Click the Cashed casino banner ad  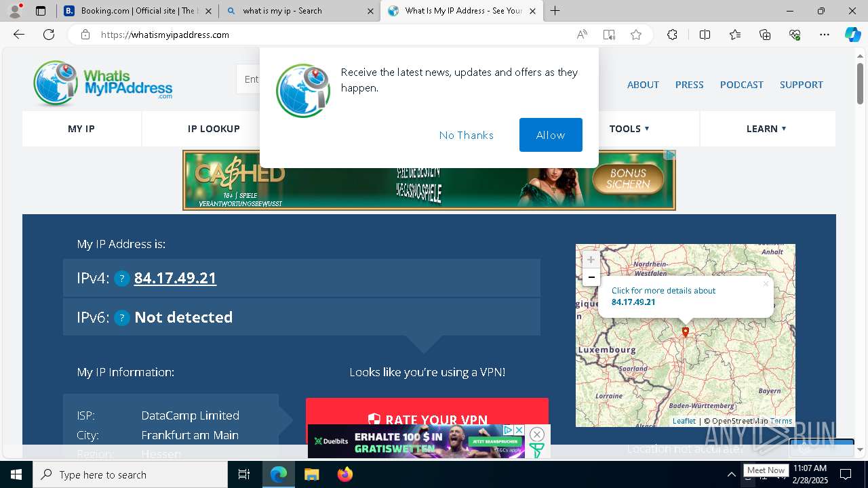(x=429, y=180)
